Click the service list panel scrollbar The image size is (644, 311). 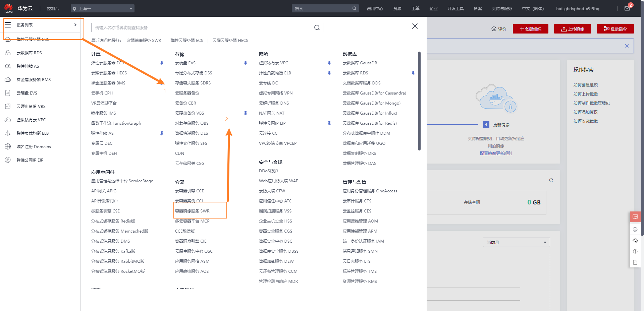[419, 101]
